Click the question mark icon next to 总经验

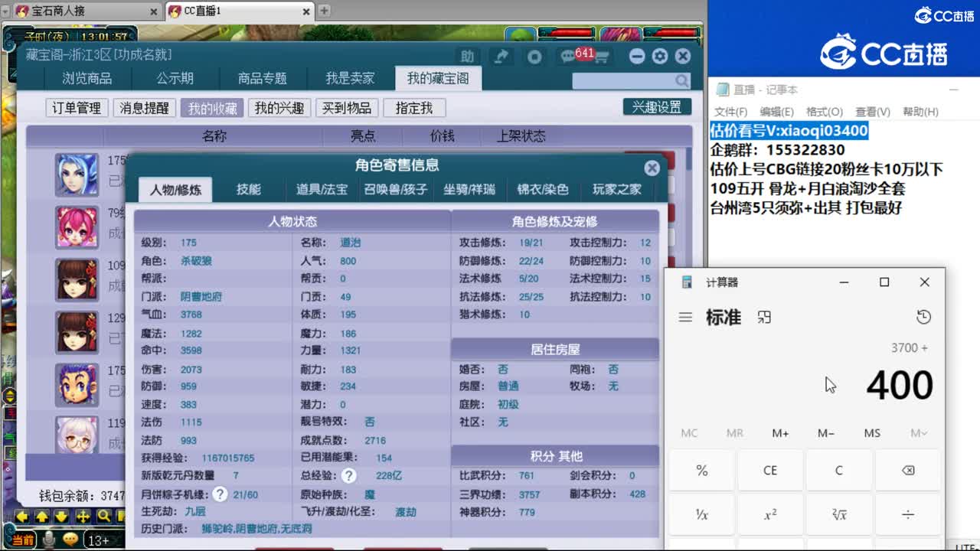pyautogui.click(x=348, y=476)
